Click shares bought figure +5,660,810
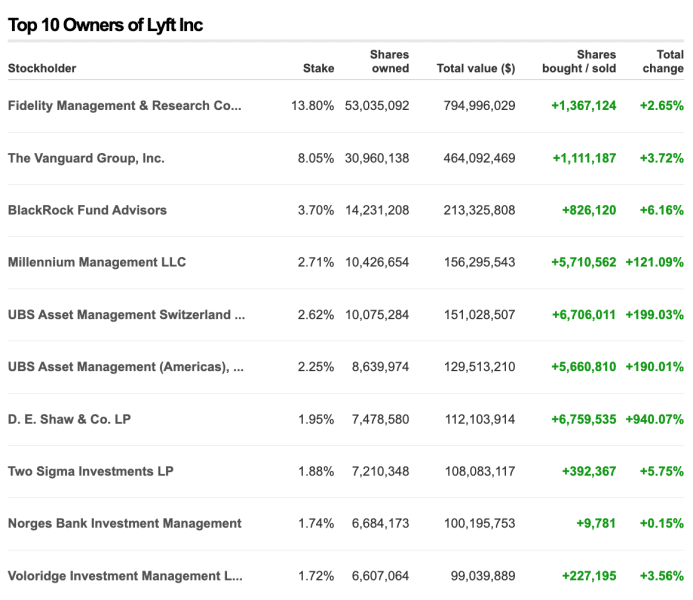This screenshot has width=693, height=600. point(583,367)
